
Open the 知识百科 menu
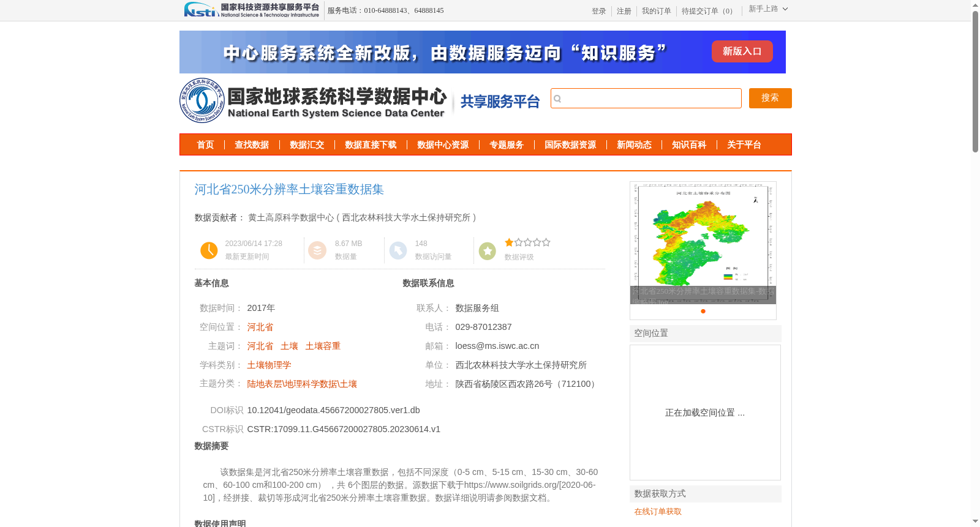(x=689, y=145)
